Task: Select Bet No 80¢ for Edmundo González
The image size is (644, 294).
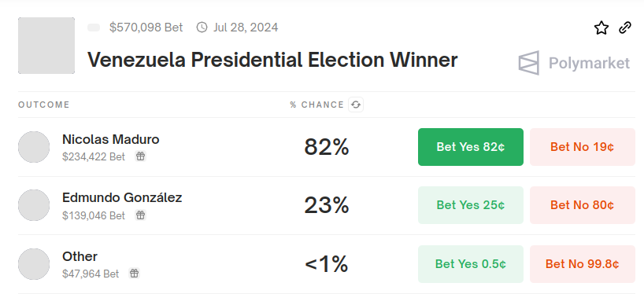Action: click(583, 205)
